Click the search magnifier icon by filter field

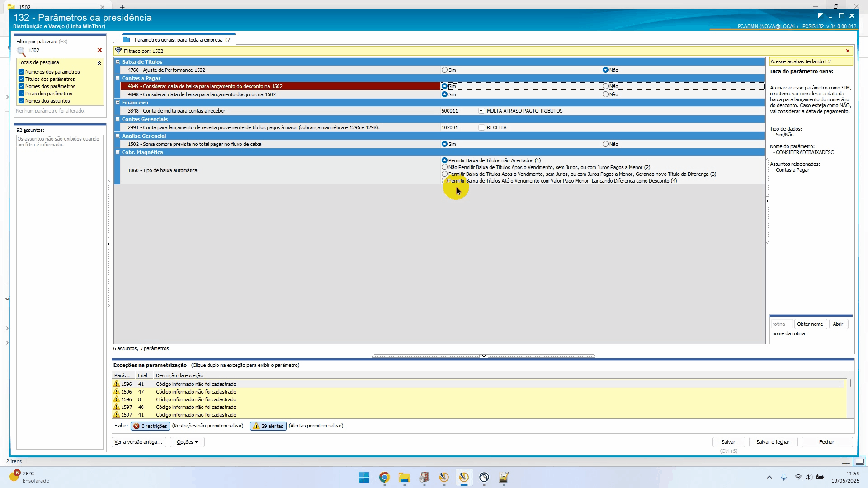(x=21, y=51)
